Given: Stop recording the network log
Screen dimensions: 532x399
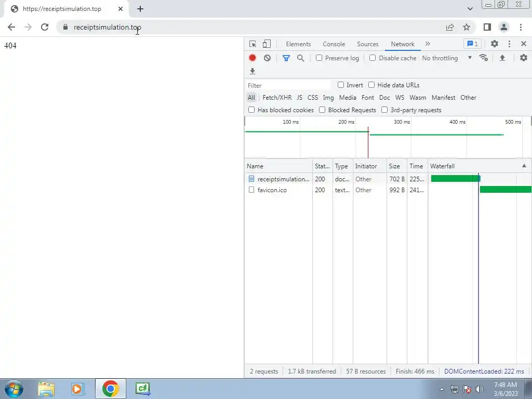Looking at the screenshot, I should click(252, 58).
